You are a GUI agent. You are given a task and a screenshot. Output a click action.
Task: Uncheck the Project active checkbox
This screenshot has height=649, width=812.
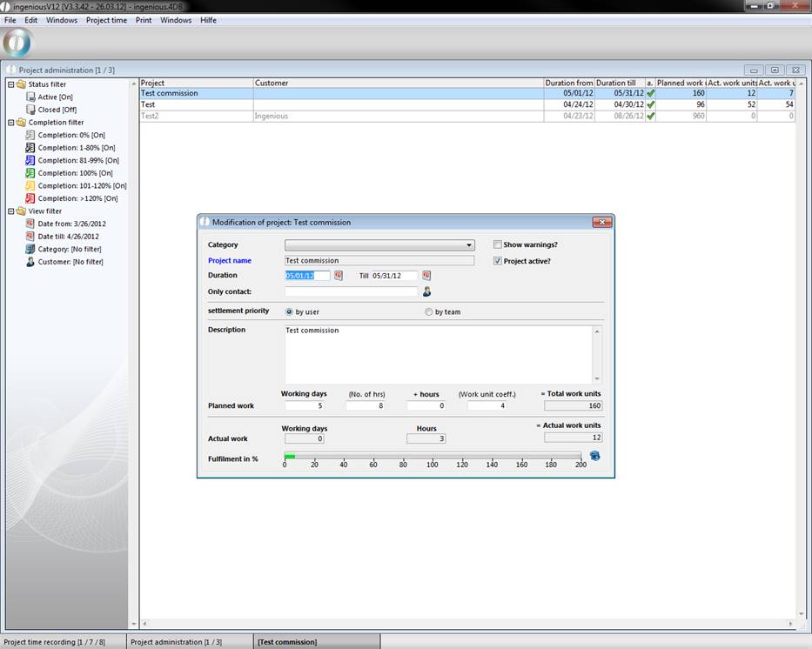pyautogui.click(x=498, y=261)
